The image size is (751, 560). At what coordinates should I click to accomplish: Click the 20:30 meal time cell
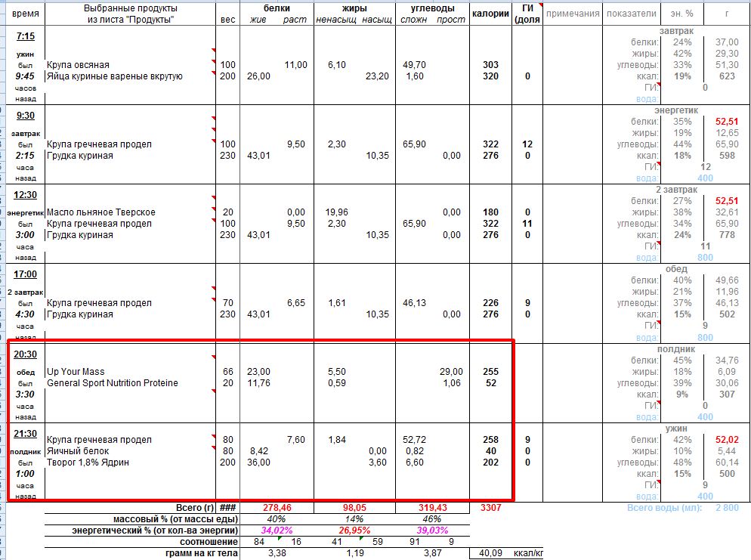[26, 354]
